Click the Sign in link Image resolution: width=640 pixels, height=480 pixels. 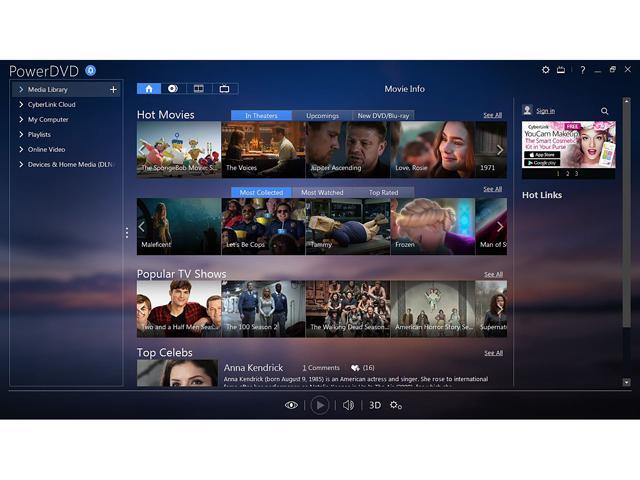[x=546, y=111]
